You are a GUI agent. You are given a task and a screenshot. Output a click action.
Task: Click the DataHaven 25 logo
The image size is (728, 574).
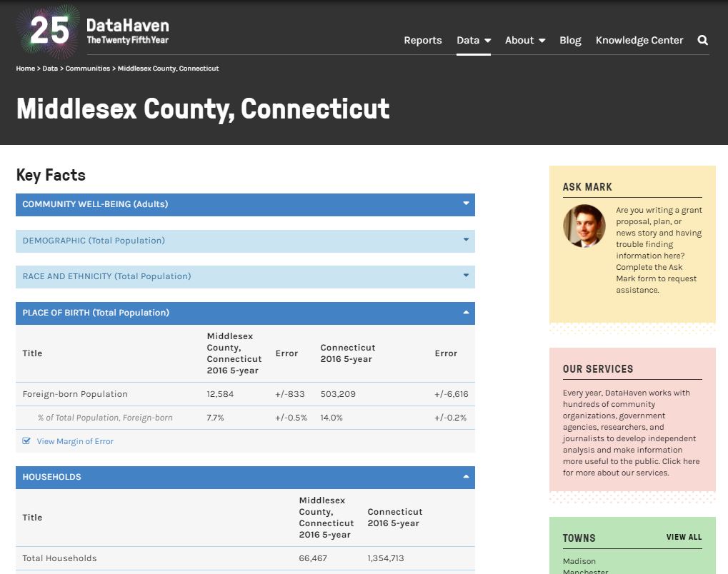94,31
